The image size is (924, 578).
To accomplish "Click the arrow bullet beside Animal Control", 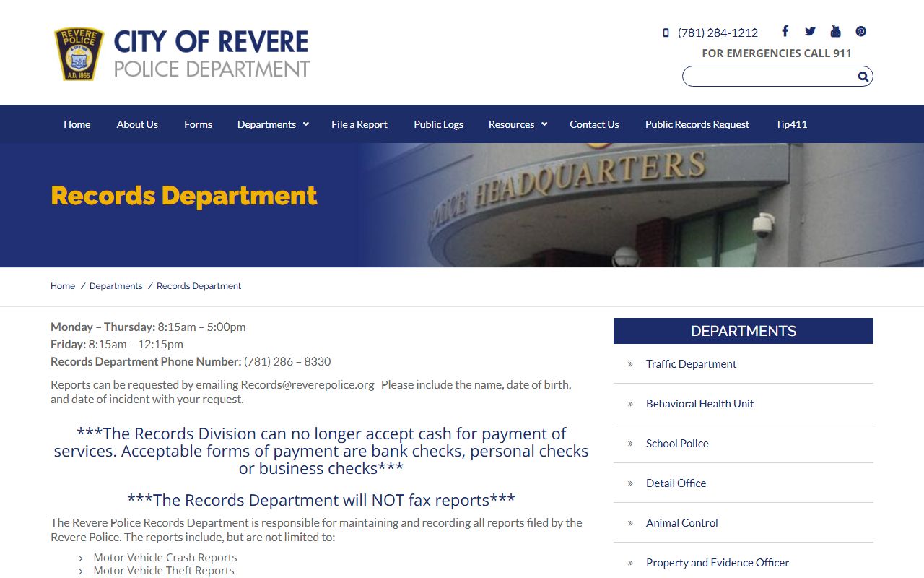I will pyautogui.click(x=630, y=523).
